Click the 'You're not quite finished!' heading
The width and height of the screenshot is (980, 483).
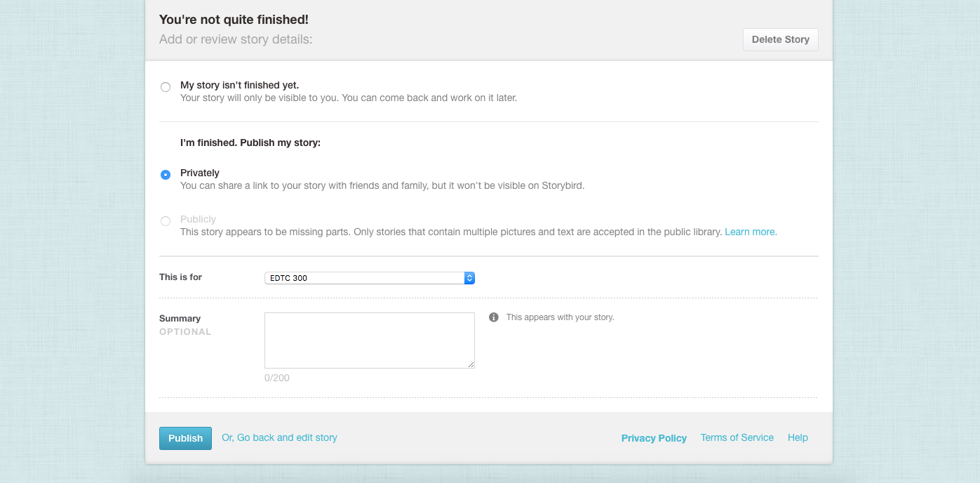point(234,20)
